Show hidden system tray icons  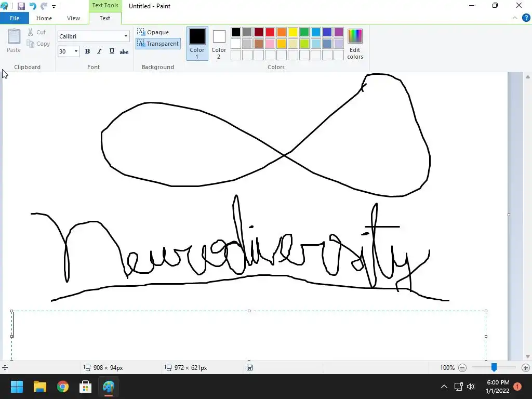tap(444, 387)
